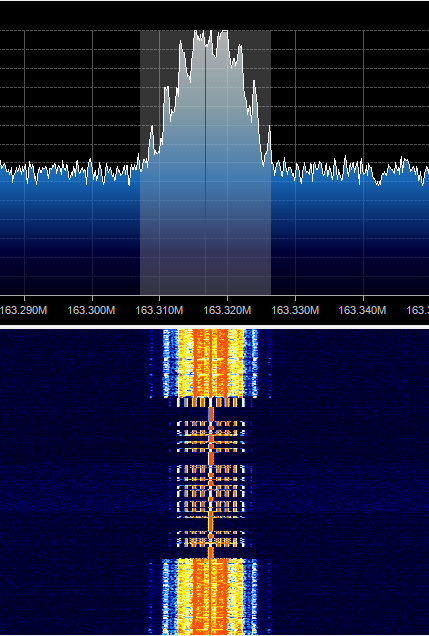Image resolution: width=429 pixels, height=636 pixels.
Task: Select the 163.310M label on the frequency scale
Action: point(159,310)
